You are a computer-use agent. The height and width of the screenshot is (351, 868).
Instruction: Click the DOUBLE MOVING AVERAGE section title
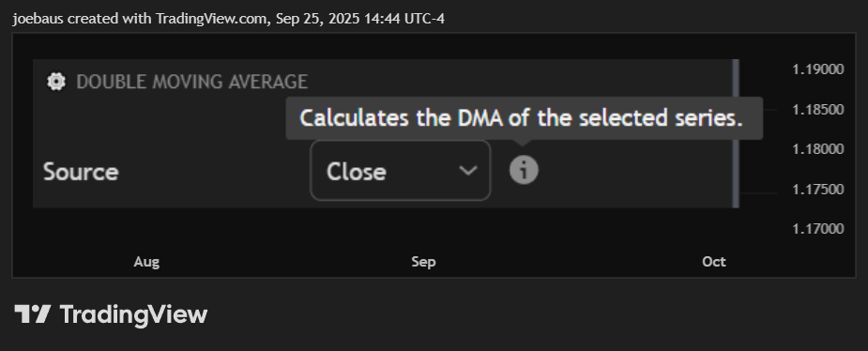(191, 82)
